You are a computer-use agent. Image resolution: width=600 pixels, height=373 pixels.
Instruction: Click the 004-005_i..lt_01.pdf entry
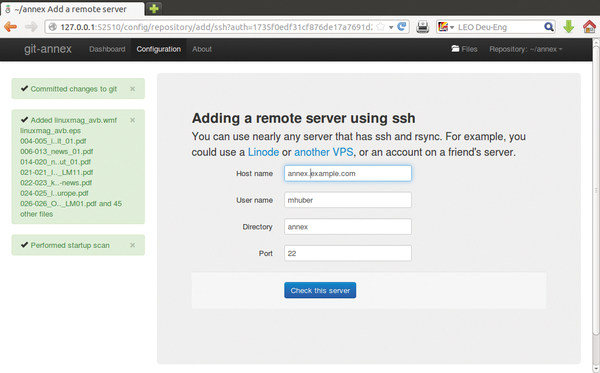point(53,141)
